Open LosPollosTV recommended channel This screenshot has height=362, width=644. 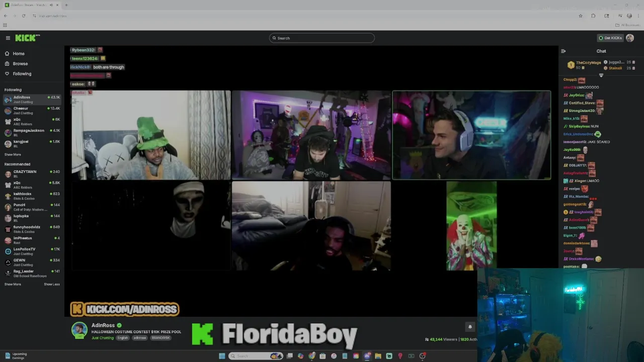click(x=32, y=251)
